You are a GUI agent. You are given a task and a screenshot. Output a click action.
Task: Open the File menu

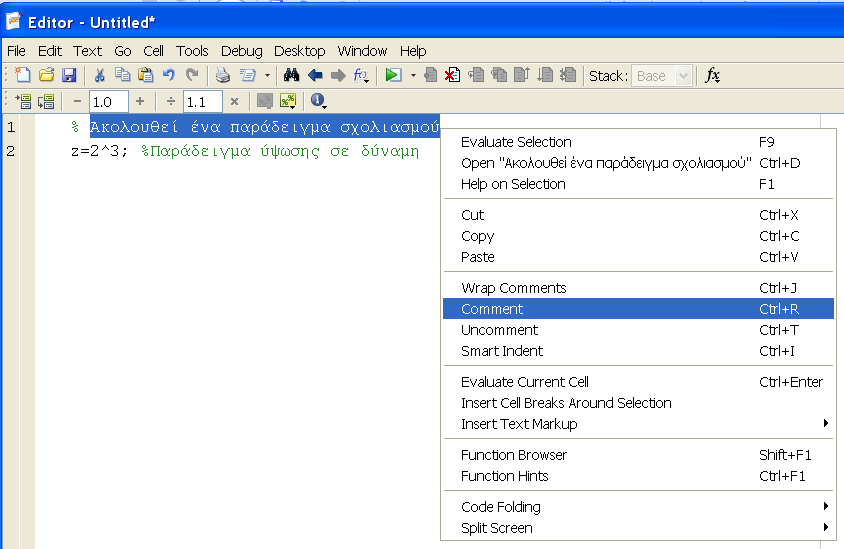pyautogui.click(x=16, y=51)
